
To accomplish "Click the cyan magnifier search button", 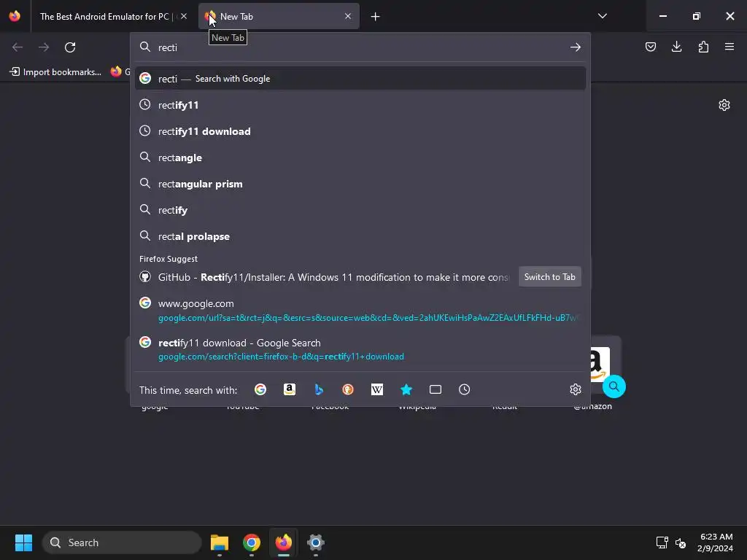I will (614, 386).
